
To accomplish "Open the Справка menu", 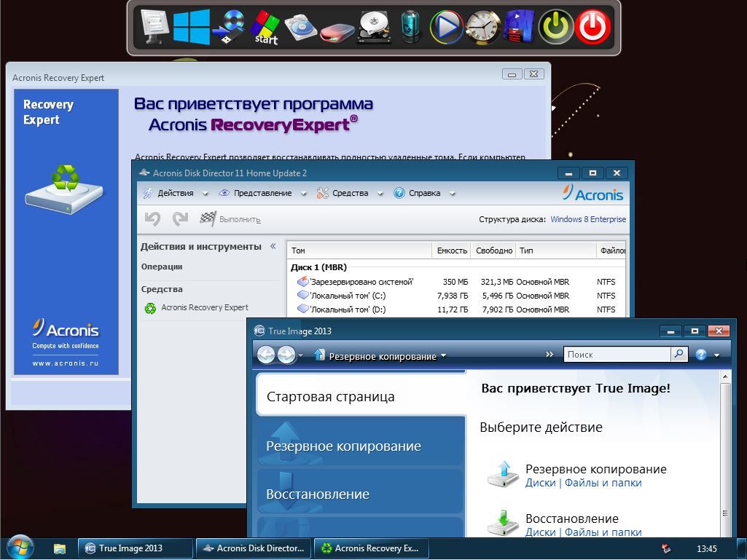I will (424, 193).
